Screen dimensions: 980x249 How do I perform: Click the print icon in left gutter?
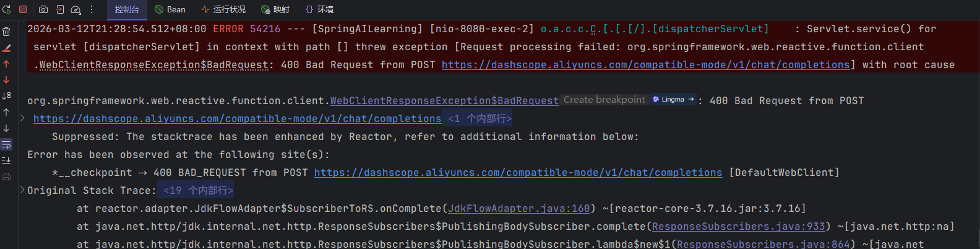pyautogui.click(x=6, y=177)
